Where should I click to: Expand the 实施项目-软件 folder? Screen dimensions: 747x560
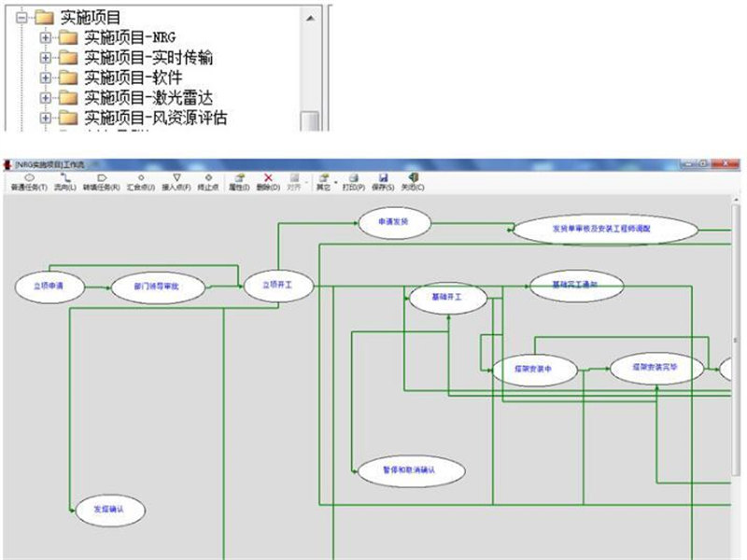click(x=45, y=77)
